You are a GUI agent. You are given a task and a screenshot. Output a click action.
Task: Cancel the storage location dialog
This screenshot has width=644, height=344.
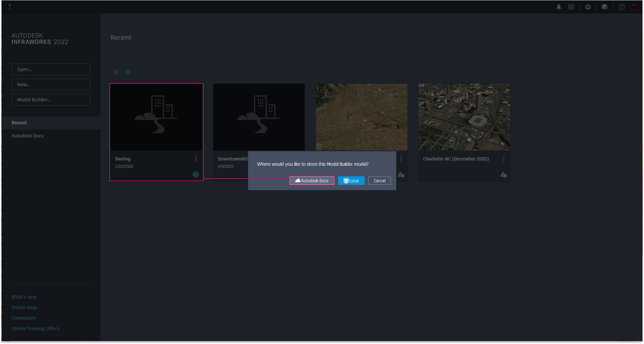tap(379, 181)
